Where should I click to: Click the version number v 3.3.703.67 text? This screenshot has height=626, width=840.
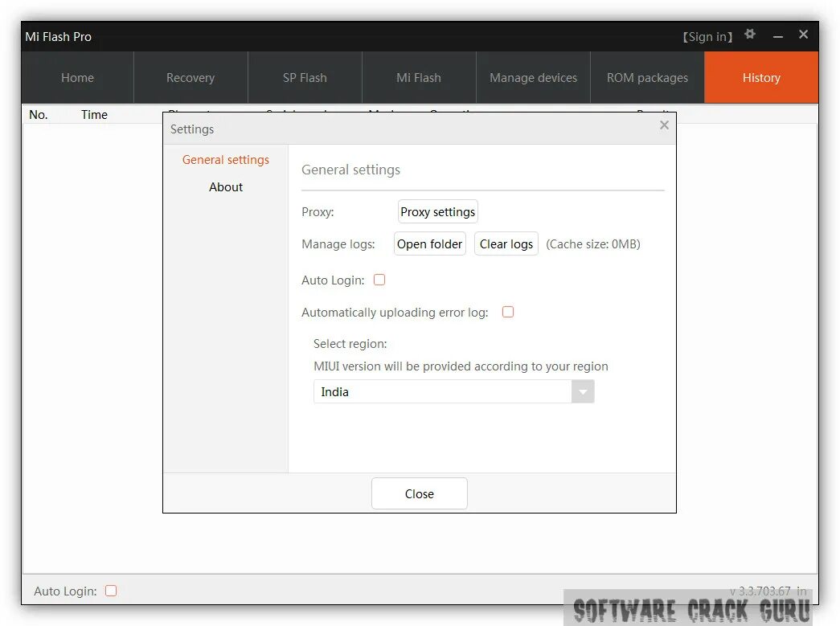point(760,591)
